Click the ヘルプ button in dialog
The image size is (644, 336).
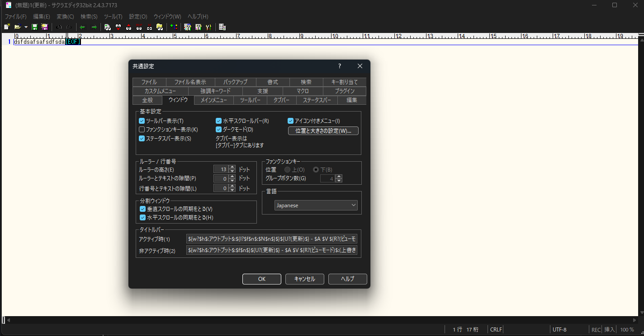(x=348, y=279)
